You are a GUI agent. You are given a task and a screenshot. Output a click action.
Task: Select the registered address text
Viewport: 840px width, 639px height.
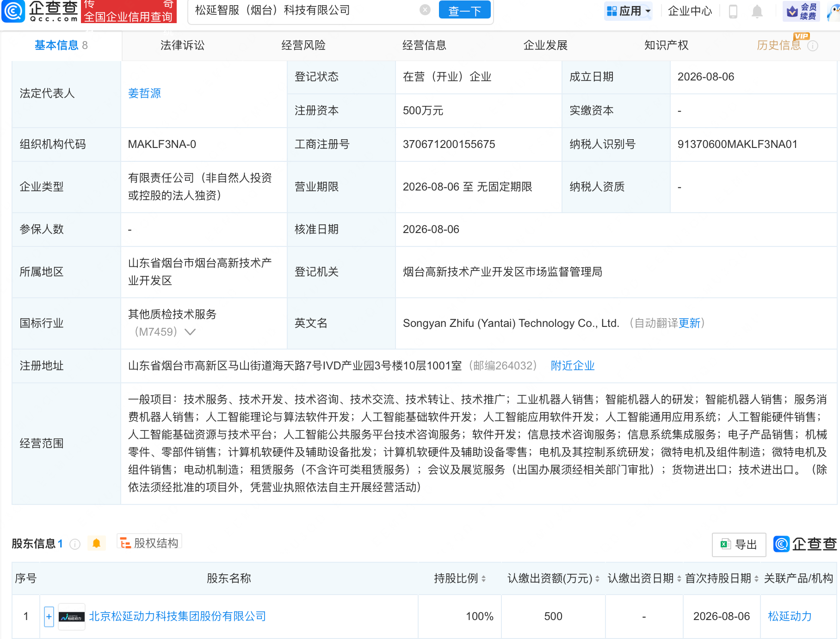[x=295, y=366]
